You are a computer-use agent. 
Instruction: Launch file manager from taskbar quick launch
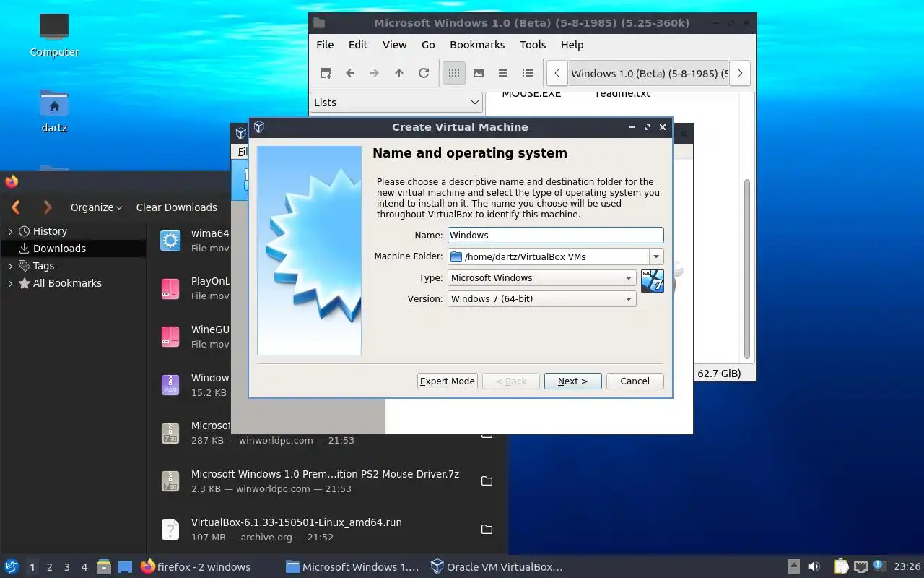click(104, 567)
